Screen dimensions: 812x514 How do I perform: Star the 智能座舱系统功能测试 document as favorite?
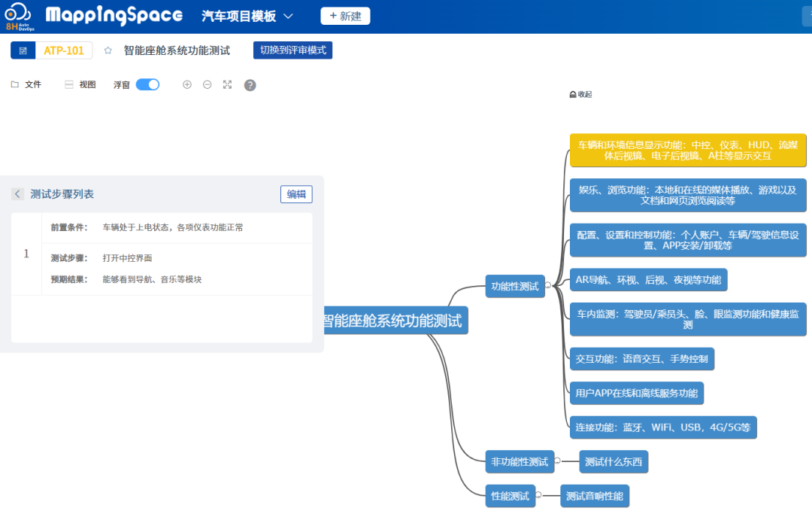[x=108, y=50]
